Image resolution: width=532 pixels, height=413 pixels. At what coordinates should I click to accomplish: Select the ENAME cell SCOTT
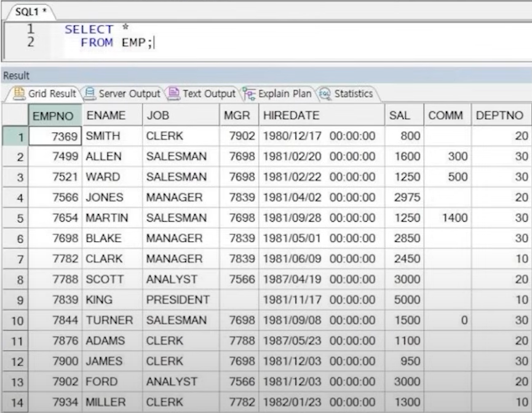tap(113, 279)
